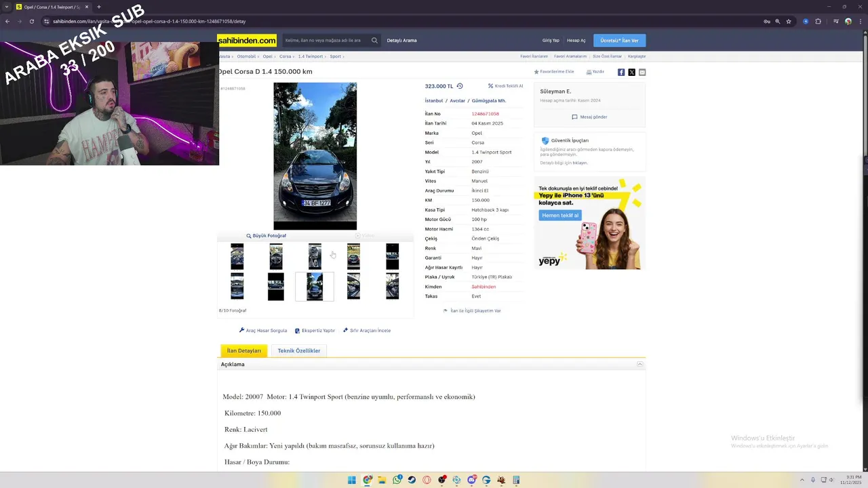Click listing number 1248671058

click(x=485, y=114)
